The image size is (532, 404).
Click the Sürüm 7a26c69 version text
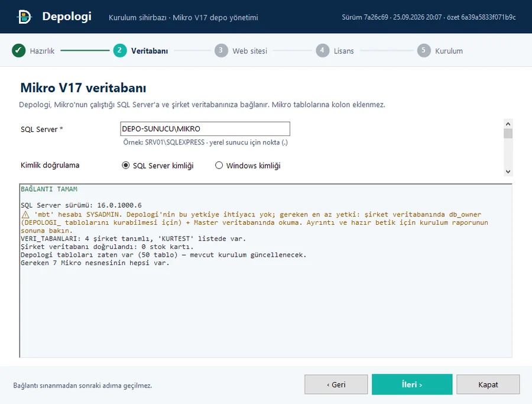(429, 17)
